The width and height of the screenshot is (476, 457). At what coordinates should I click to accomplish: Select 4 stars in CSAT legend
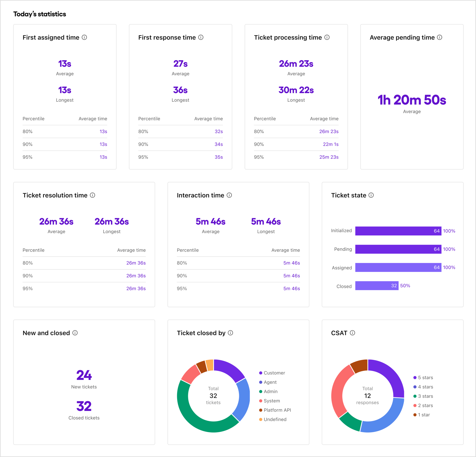[423, 387]
